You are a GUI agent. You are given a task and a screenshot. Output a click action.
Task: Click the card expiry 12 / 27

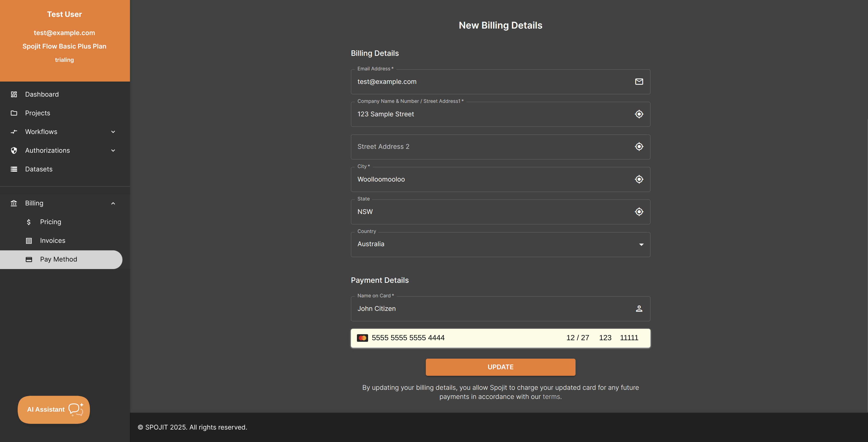pos(578,338)
